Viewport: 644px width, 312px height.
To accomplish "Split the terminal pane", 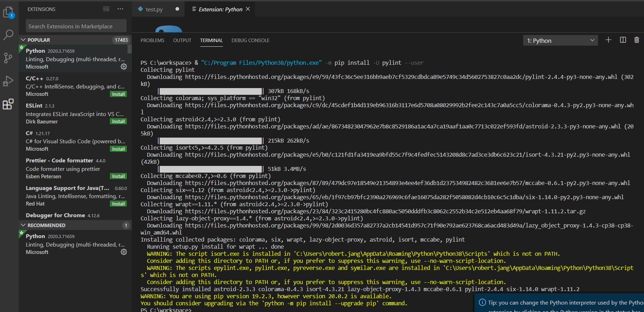I will pos(623,40).
